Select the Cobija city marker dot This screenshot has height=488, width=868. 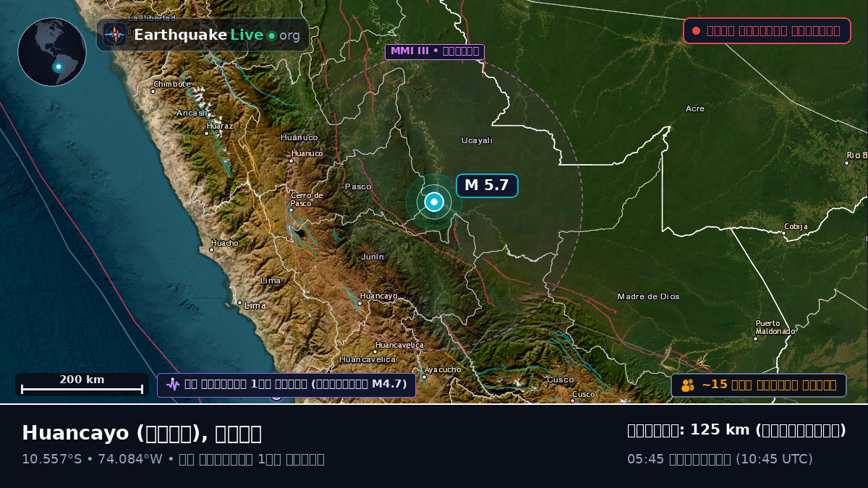(x=785, y=234)
